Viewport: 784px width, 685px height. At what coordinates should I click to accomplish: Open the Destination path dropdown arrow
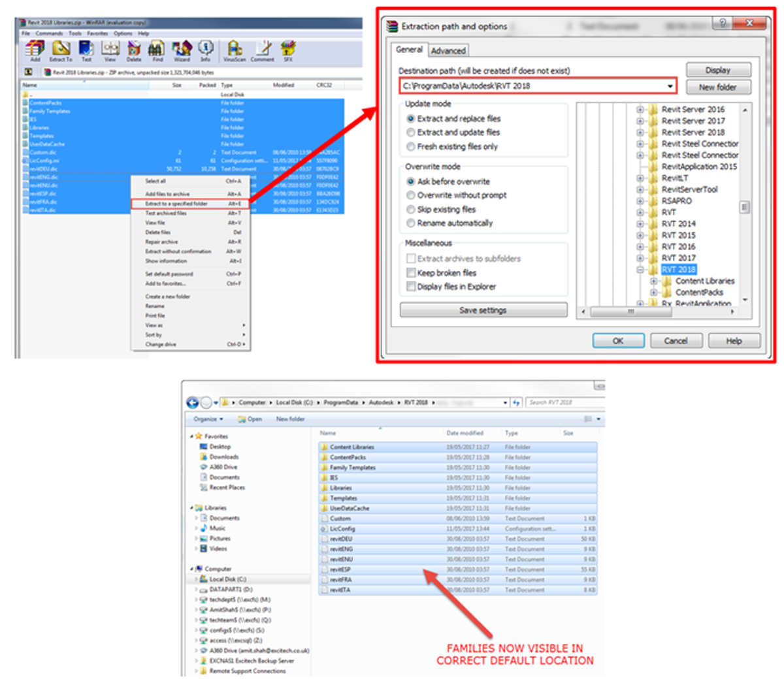coord(670,86)
